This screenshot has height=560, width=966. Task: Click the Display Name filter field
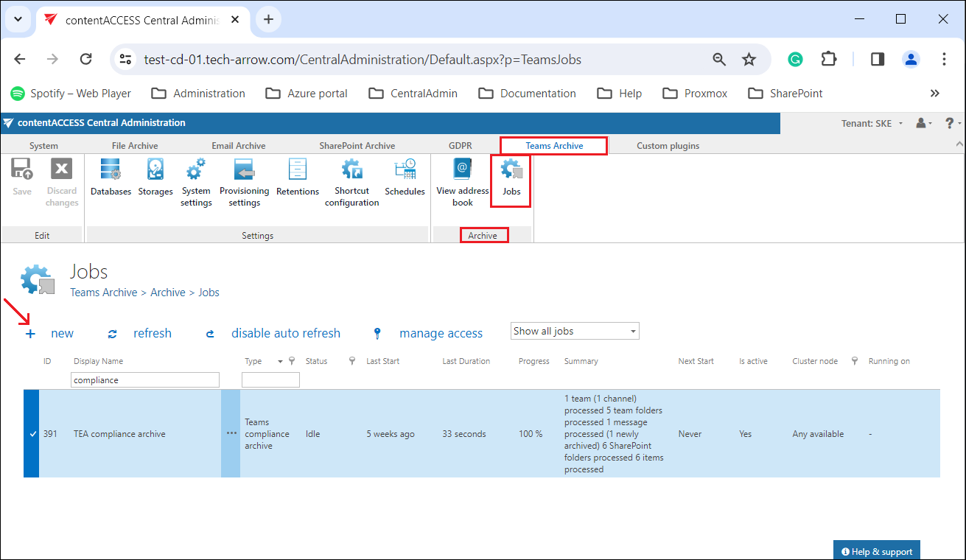[145, 380]
